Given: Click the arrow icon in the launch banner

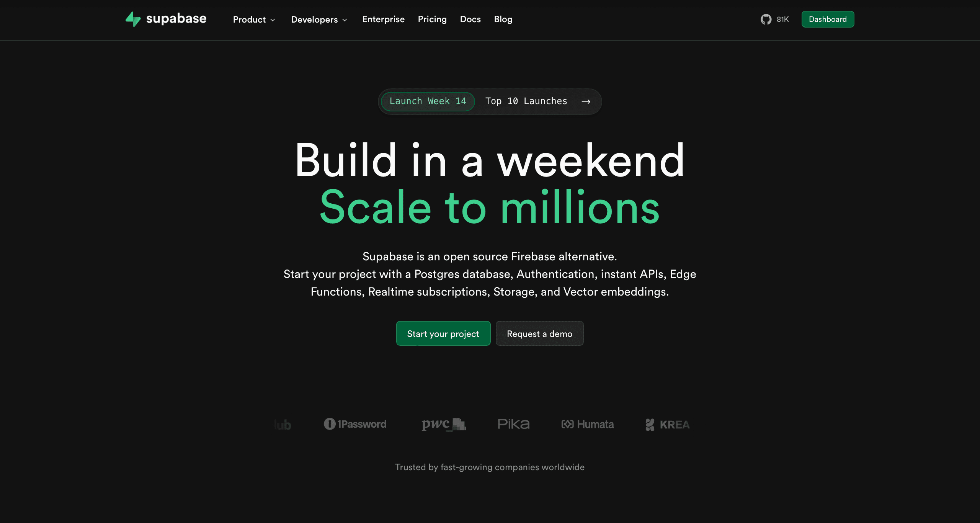Looking at the screenshot, I should 586,101.
